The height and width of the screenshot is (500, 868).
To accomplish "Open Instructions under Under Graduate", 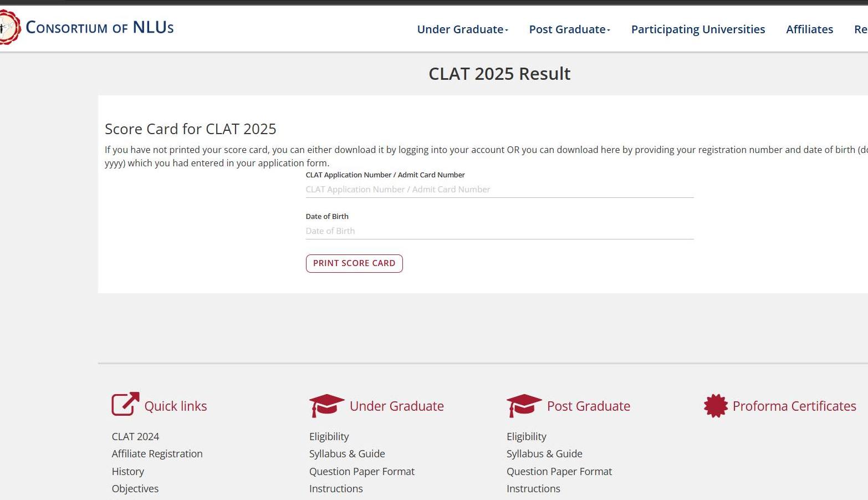I will (336, 489).
